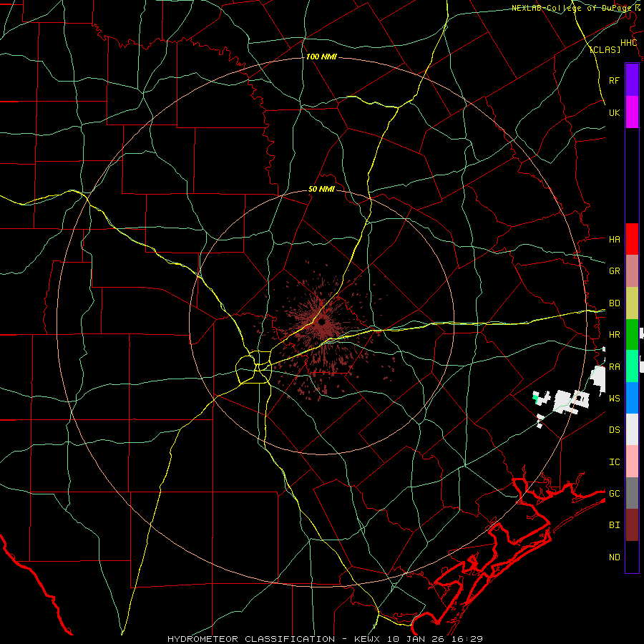
Task: Click the GC gray legend swatch
Action: 632,493
